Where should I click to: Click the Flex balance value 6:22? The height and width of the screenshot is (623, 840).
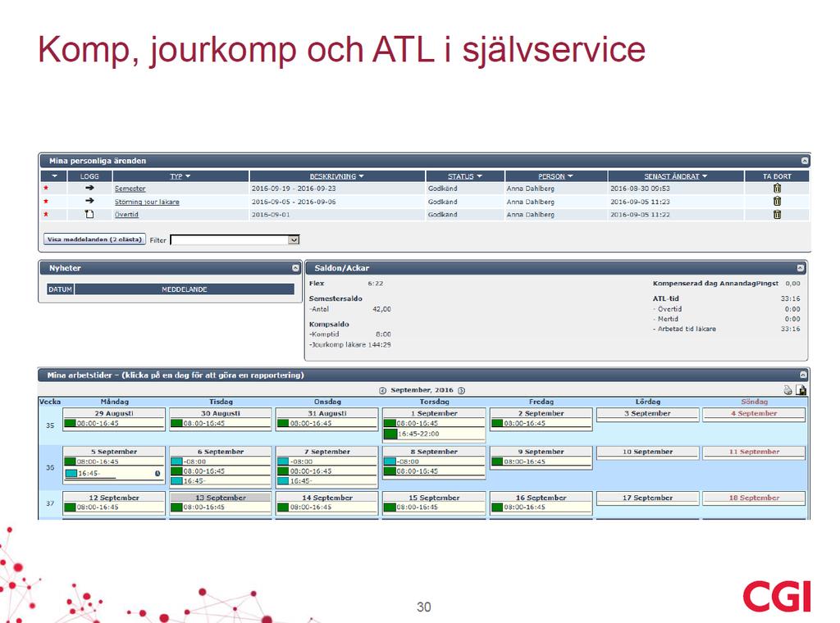coord(376,283)
